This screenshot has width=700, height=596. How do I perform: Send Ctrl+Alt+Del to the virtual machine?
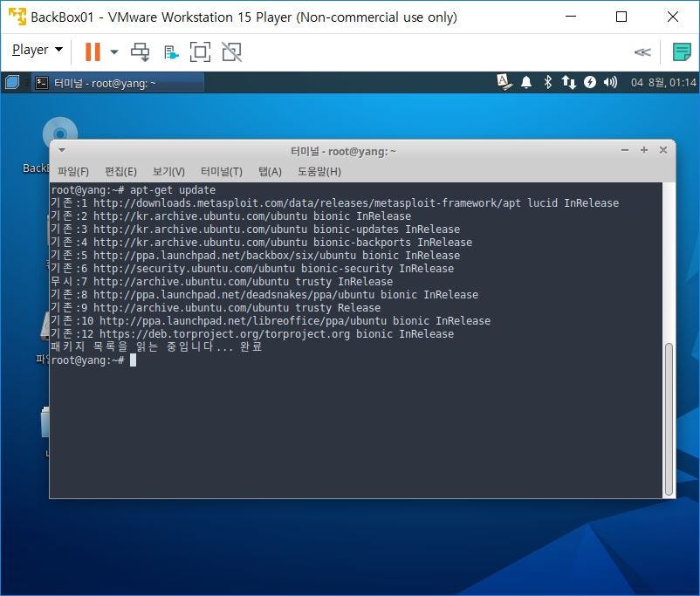click(140, 51)
